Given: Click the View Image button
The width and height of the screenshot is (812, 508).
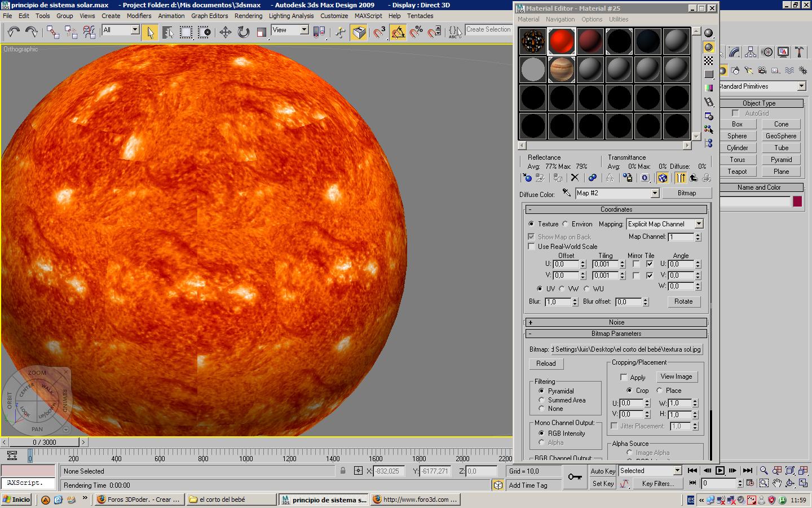Looking at the screenshot, I should click(x=676, y=376).
